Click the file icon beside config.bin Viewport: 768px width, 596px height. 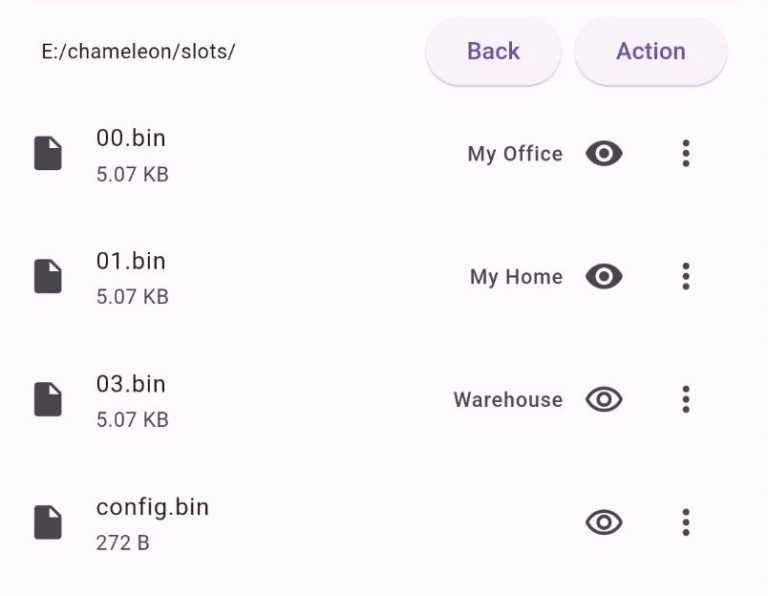[x=48, y=522]
